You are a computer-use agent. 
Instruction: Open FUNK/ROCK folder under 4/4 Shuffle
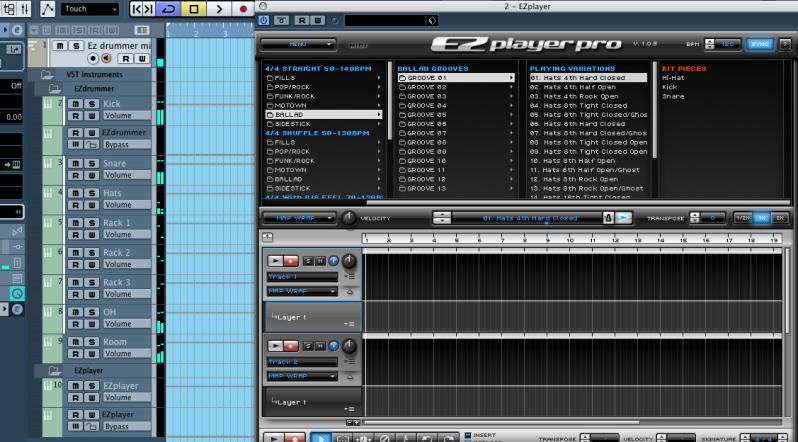324,160
